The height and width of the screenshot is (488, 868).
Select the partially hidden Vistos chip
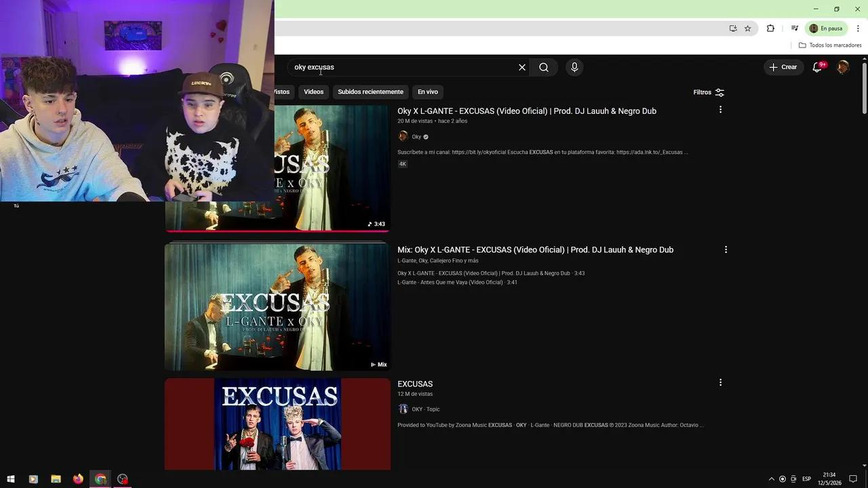point(282,91)
